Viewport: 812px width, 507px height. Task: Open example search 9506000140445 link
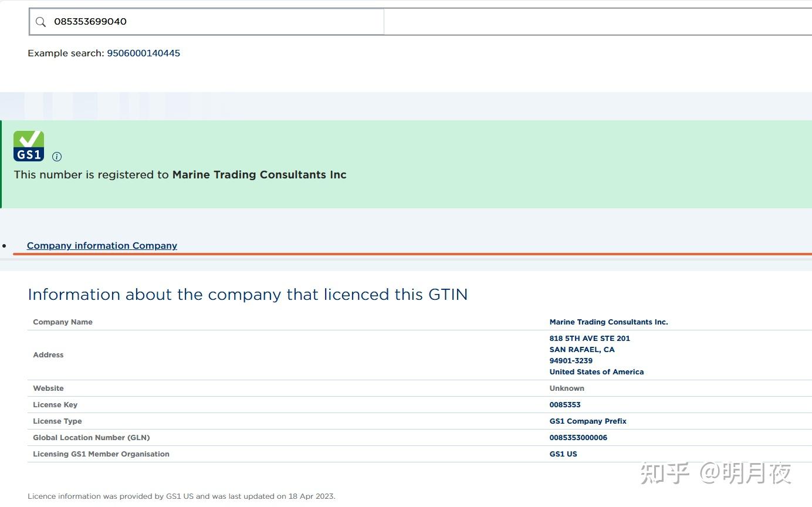coord(143,53)
